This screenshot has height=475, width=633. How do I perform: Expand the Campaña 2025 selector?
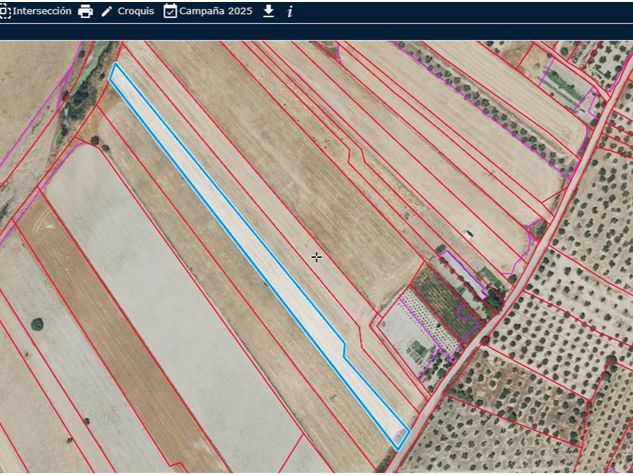click(216, 11)
